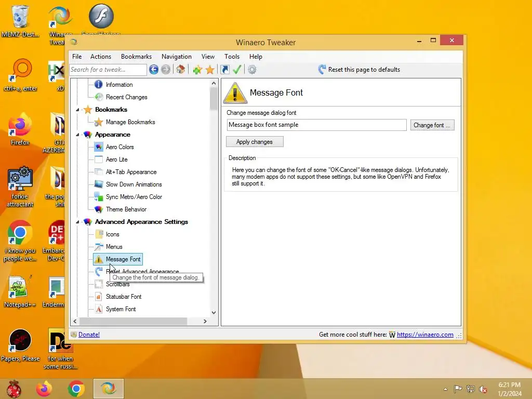Select the Menus tree item text

[x=114, y=247]
